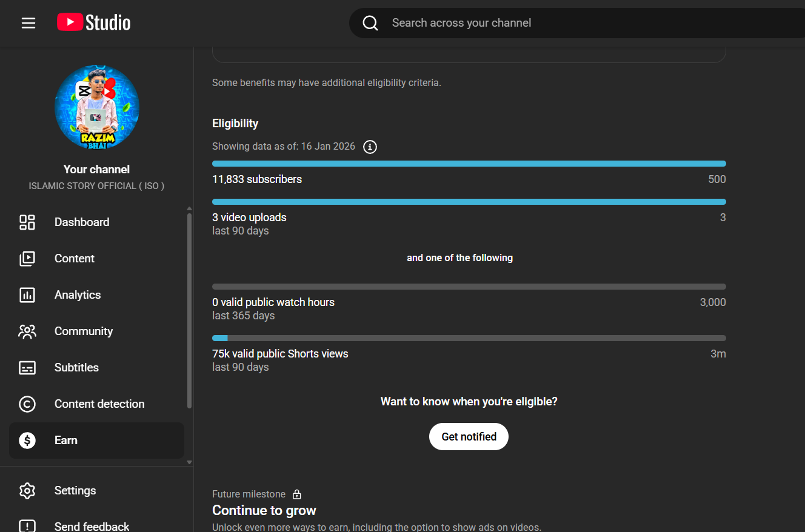Viewport: 805px width, 532px height.
Task: Select the Analytics menu label
Action: click(x=78, y=295)
